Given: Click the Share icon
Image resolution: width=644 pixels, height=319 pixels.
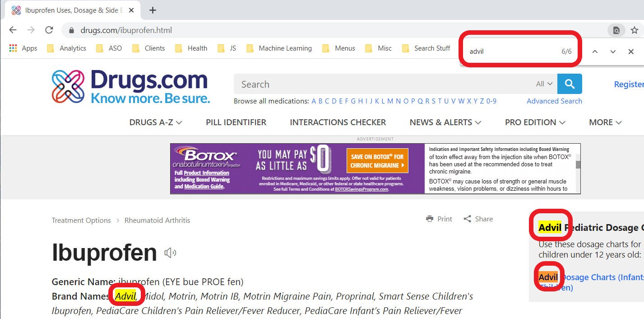Looking at the screenshot, I should click(468, 219).
